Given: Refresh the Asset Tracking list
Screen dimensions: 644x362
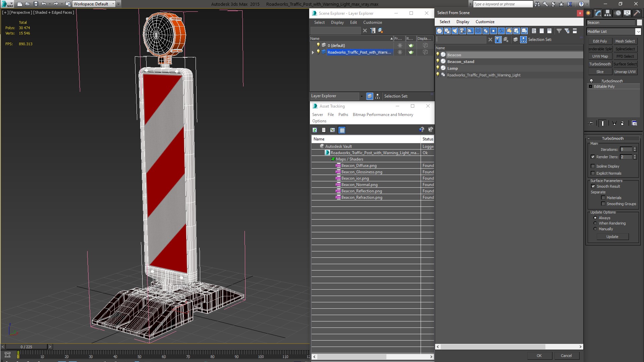Looking at the screenshot, I should coord(315,130).
